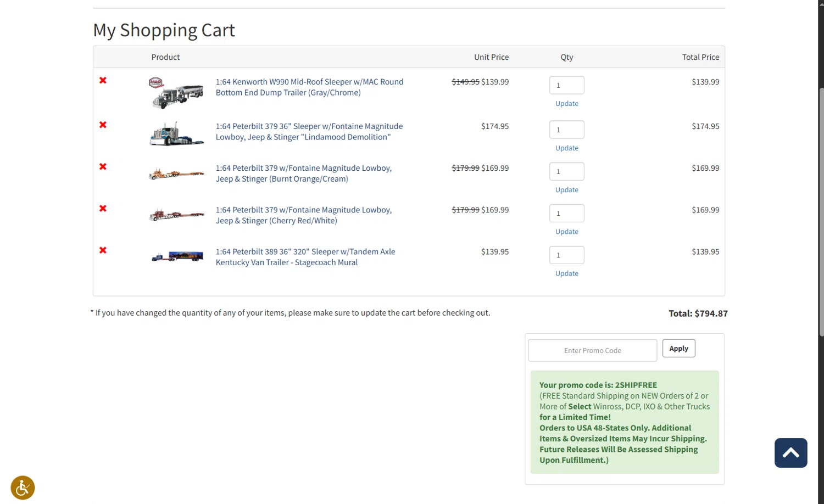Viewport: 824px width, 504px height.
Task: Click the 'My Shopping Cart' heading
Action: point(164,30)
